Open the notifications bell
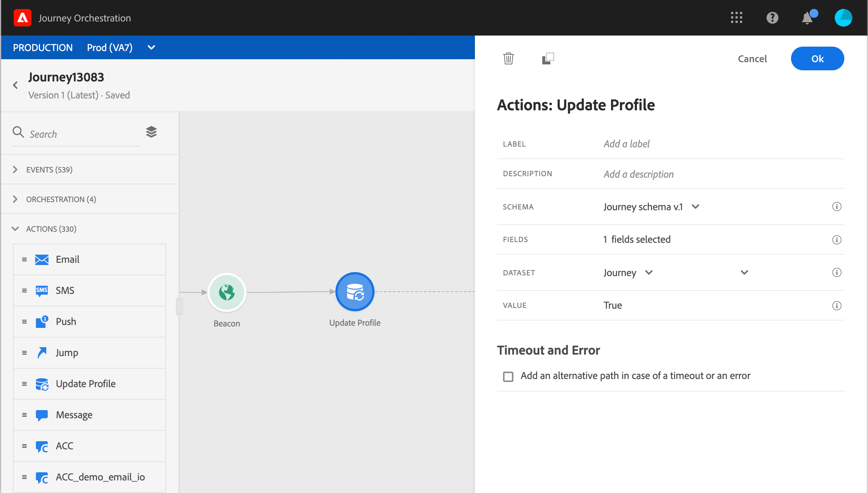This screenshot has height=493, width=868. 807,18
